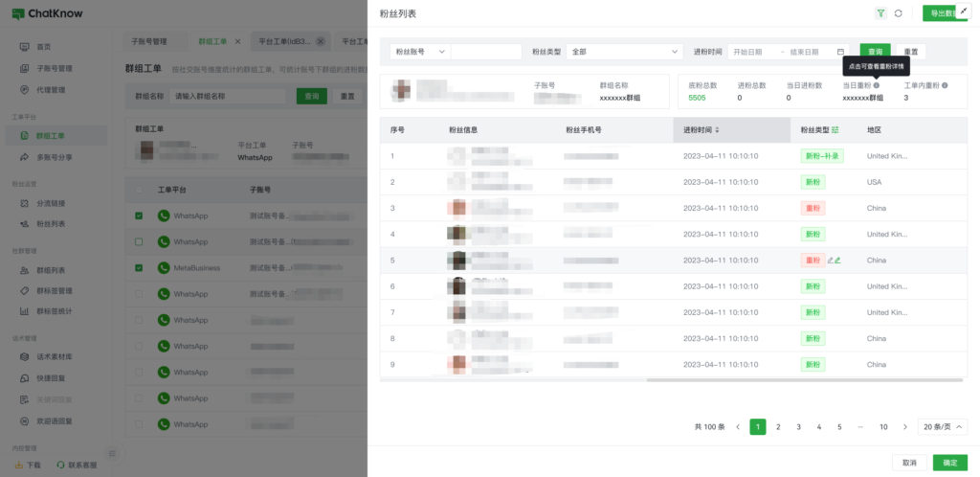
Task: Click the fan table horizontal scrollbar
Action: pyautogui.click(x=804, y=380)
